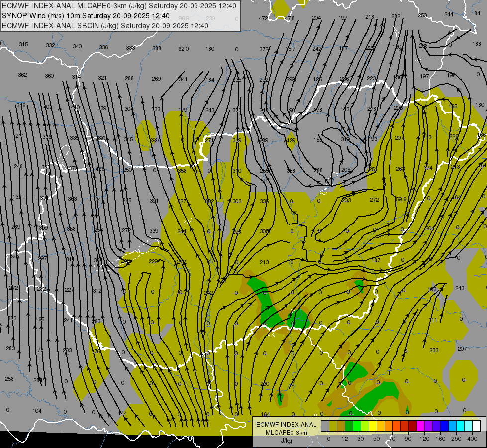Image resolution: width=487 pixels, height=448 pixels.
Task: Click the J/kg unit label in legend
Action: (x=287, y=441)
